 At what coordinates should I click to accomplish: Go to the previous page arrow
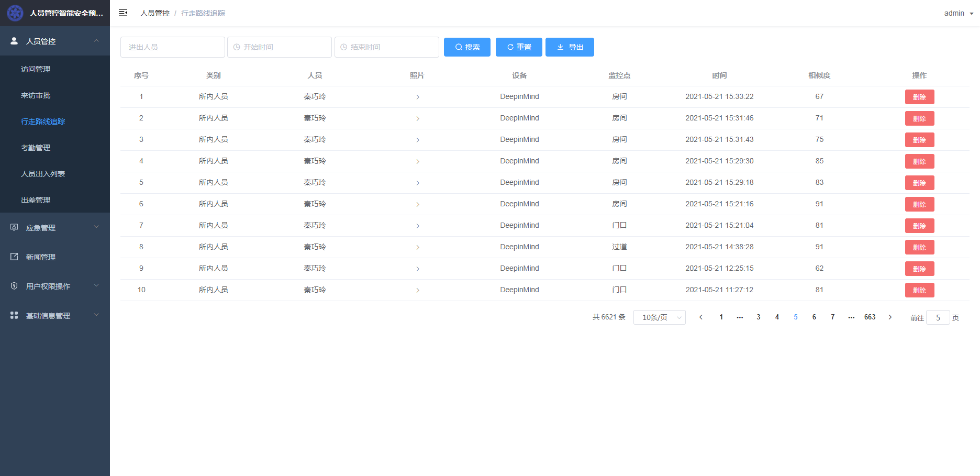(x=701, y=317)
